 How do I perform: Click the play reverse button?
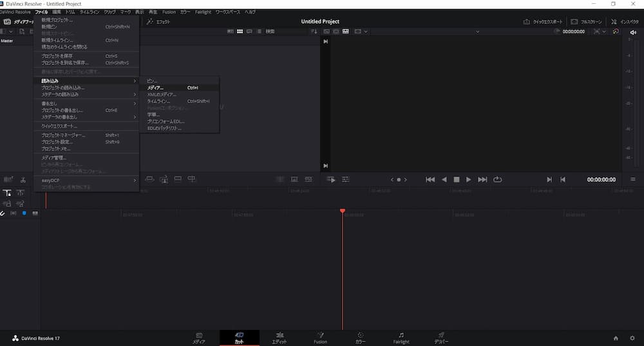(x=444, y=180)
